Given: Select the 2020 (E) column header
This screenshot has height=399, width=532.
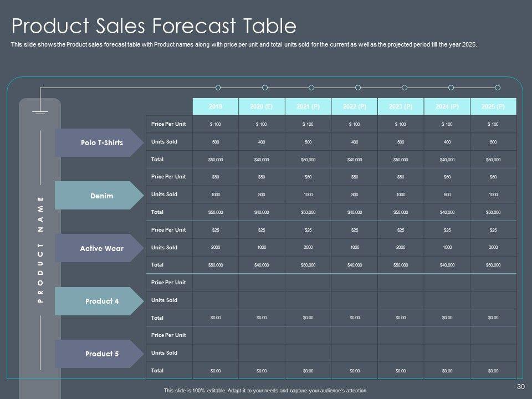Looking at the screenshot, I should (x=262, y=106).
